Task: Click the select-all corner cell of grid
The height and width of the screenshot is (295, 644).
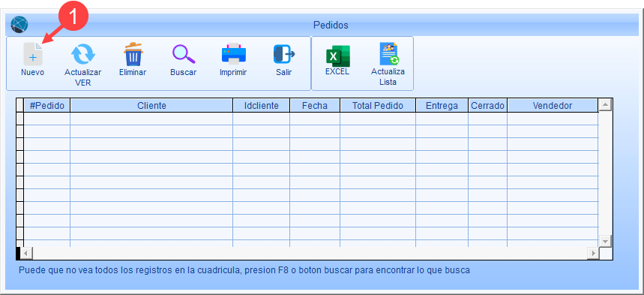Action: (x=19, y=106)
